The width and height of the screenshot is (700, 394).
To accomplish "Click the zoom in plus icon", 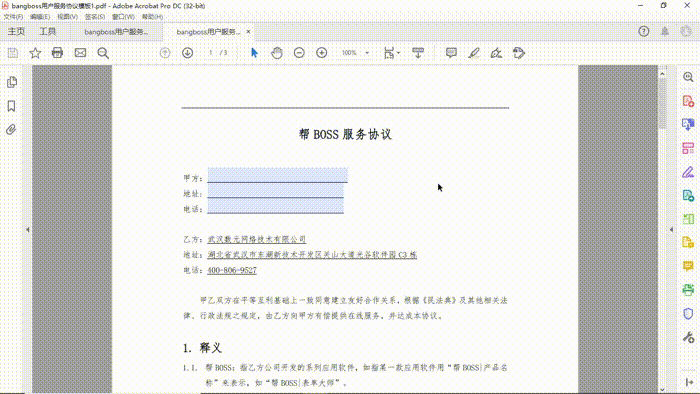I will click(x=321, y=53).
